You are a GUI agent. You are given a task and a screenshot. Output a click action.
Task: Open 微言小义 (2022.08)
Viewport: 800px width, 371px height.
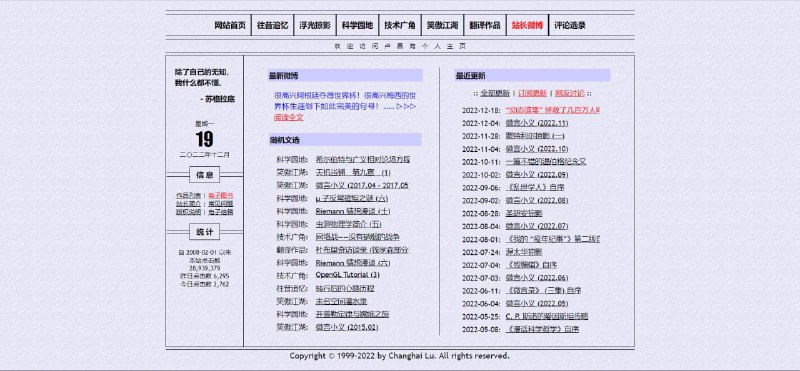coord(537,200)
